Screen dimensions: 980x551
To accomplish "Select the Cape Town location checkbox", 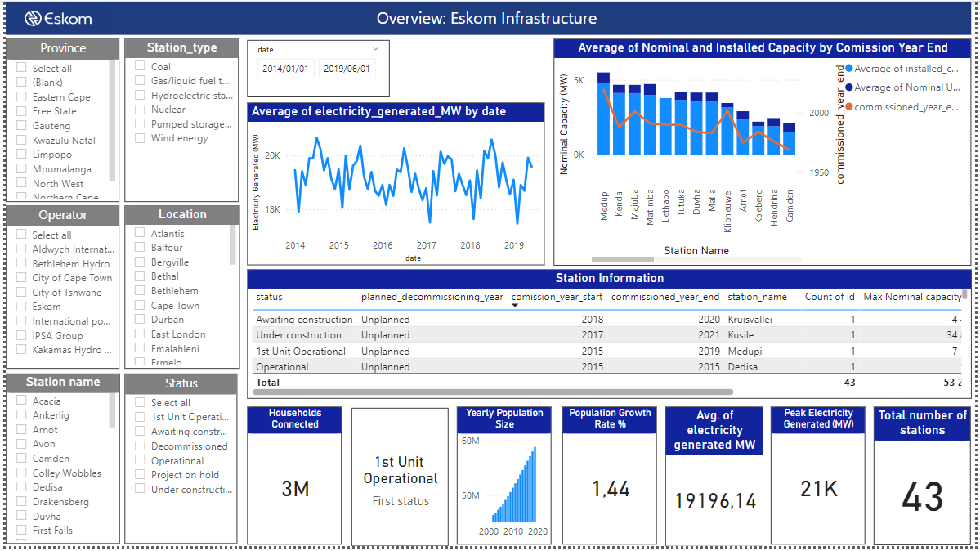I will click(141, 305).
